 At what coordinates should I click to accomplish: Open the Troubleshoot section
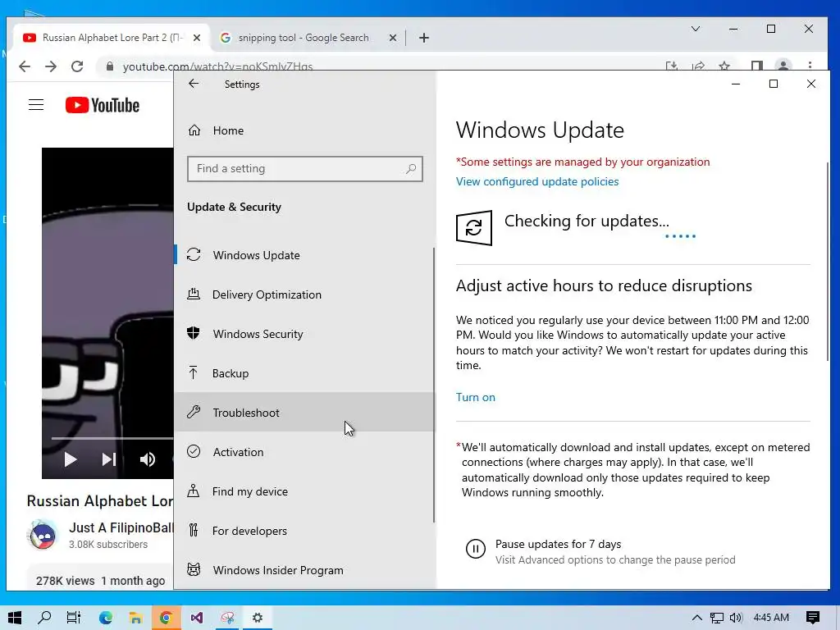coord(304,413)
